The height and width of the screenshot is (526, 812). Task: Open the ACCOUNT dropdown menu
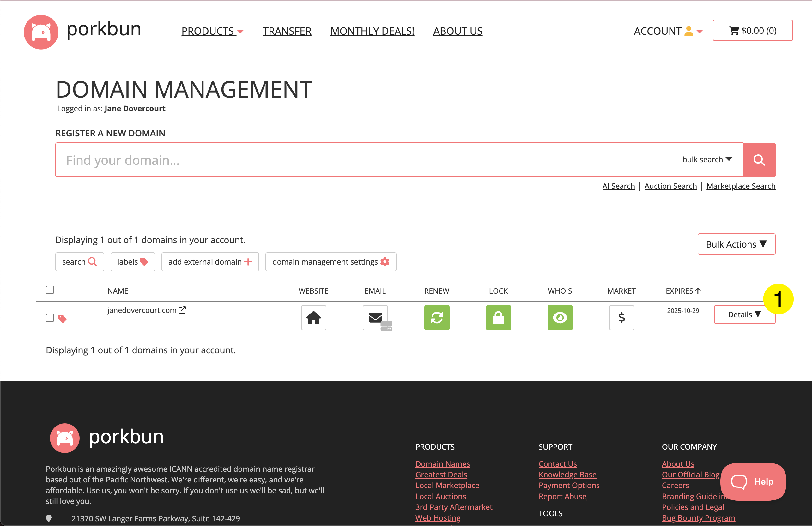pyautogui.click(x=668, y=31)
